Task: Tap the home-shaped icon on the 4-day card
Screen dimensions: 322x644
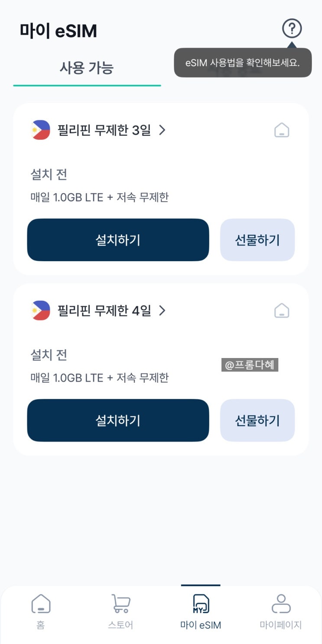Action: 282,310
